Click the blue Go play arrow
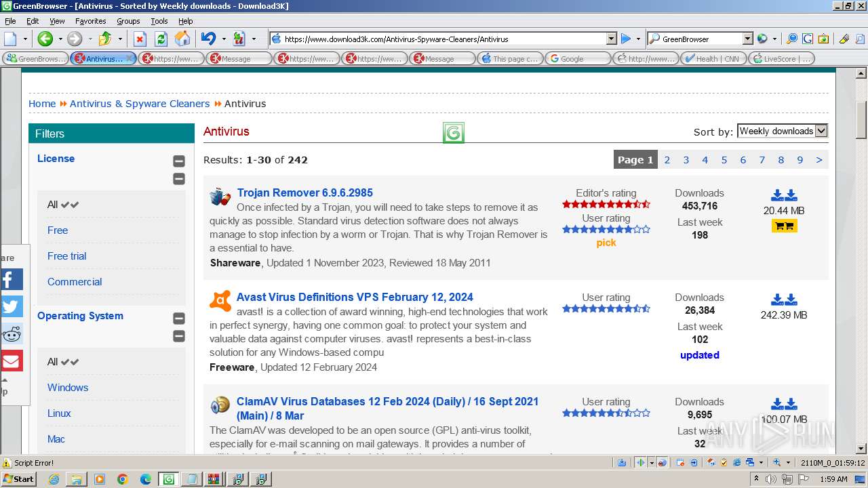The width and height of the screenshot is (868, 488). (626, 39)
